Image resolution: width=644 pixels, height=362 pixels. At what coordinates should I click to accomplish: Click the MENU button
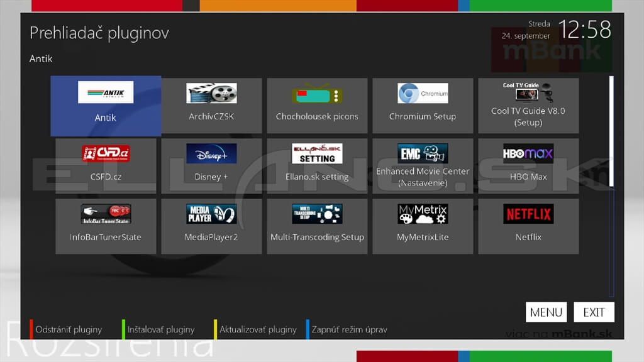546,312
